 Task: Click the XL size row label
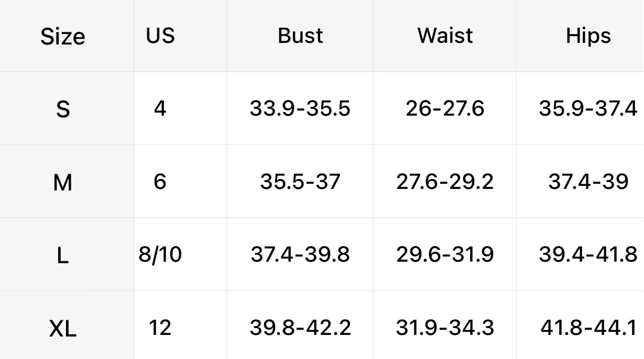(63, 329)
